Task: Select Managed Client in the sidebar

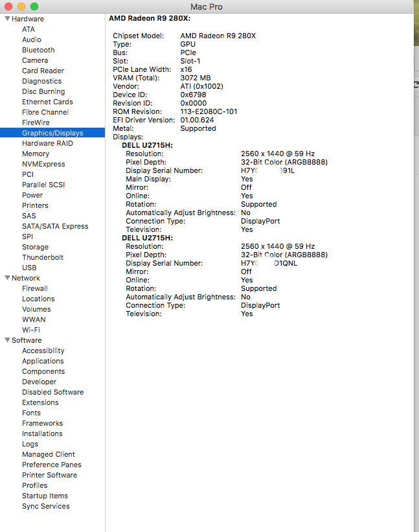Action: (x=49, y=454)
